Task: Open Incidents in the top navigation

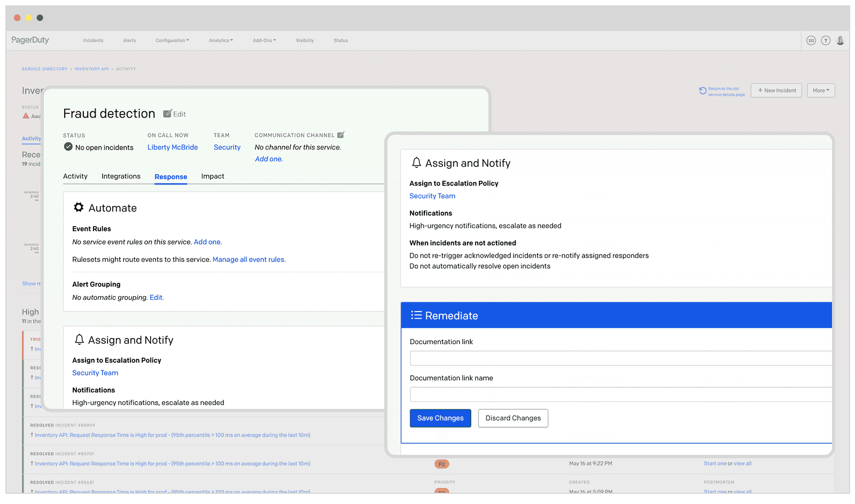Action: pos(93,41)
